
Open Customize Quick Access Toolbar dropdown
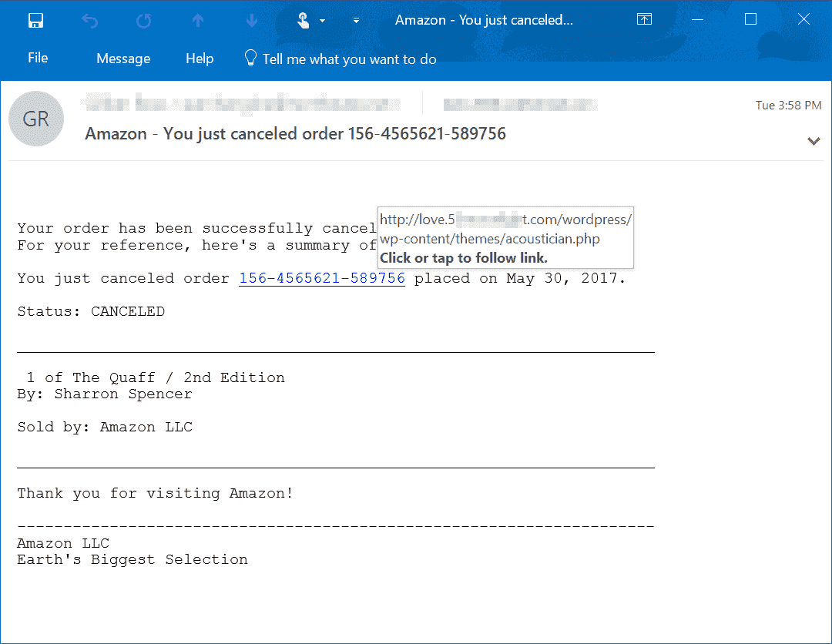(356, 21)
